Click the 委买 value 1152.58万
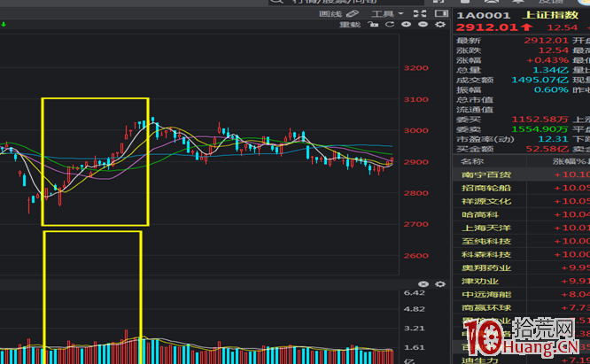 [540, 120]
